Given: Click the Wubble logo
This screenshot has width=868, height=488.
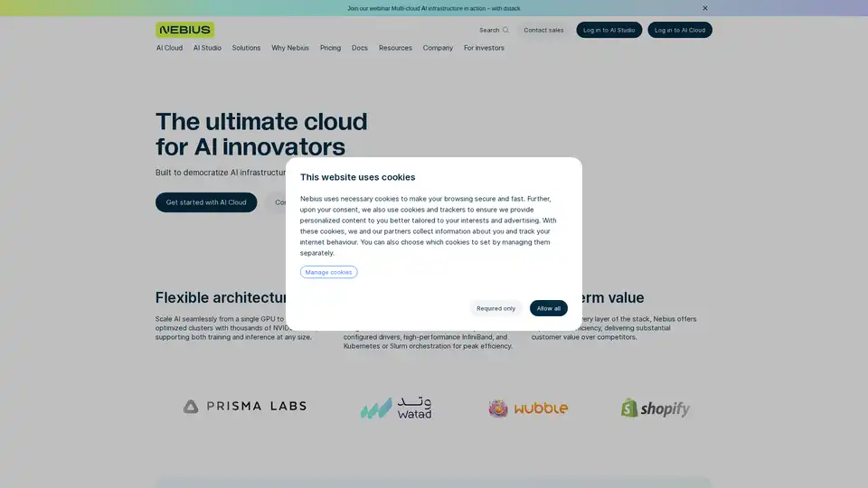Looking at the screenshot, I should pyautogui.click(x=528, y=408).
